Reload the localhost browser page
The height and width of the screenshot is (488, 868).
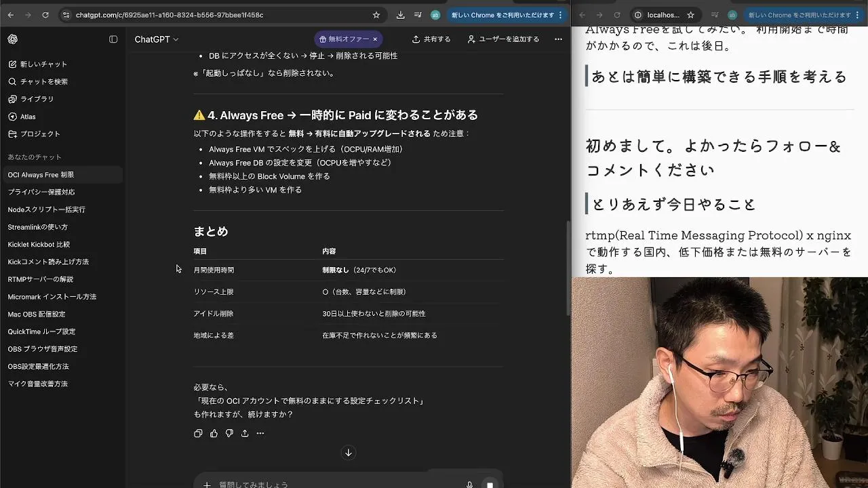pos(617,15)
